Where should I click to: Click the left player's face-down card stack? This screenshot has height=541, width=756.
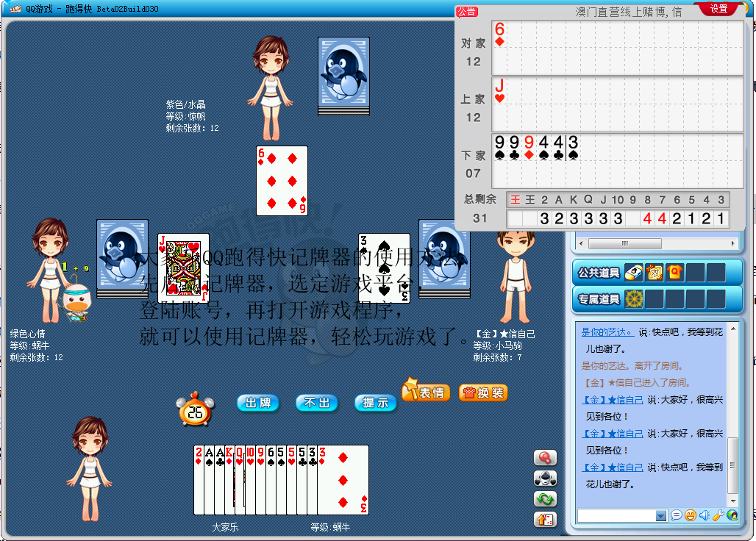(123, 259)
